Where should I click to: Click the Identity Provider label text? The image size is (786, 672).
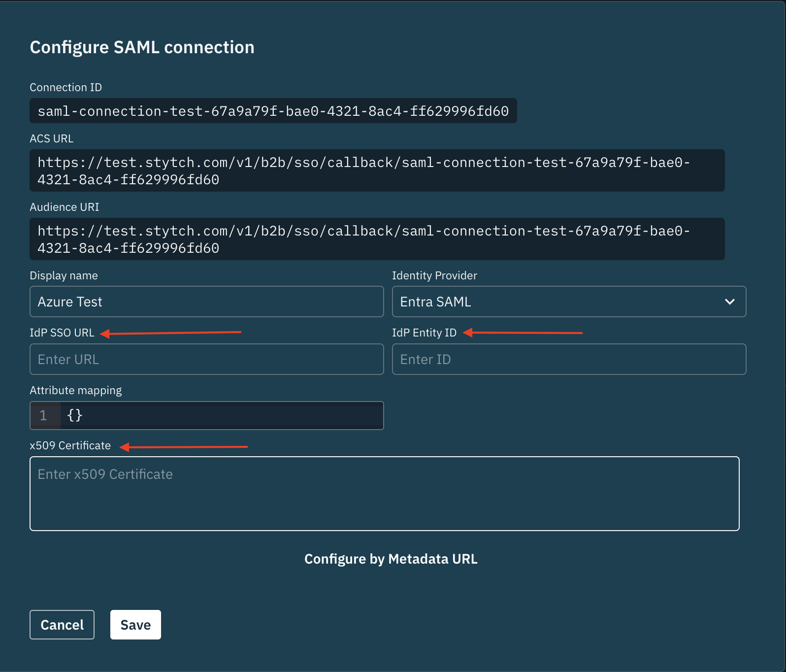click(x=434, y=275)
